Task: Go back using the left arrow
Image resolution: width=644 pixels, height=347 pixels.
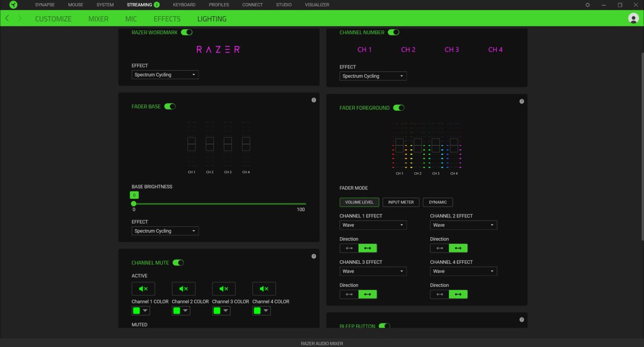Action: point(7,18)
